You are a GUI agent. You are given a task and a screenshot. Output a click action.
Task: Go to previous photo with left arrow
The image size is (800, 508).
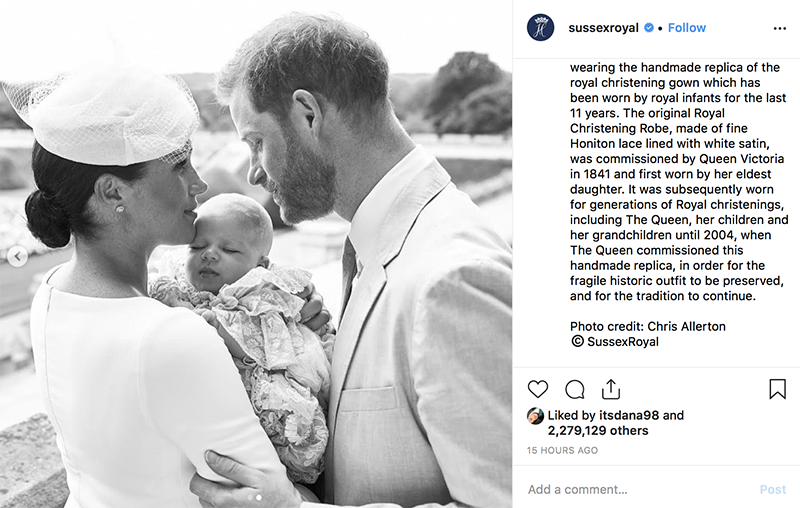coord(15,257)
